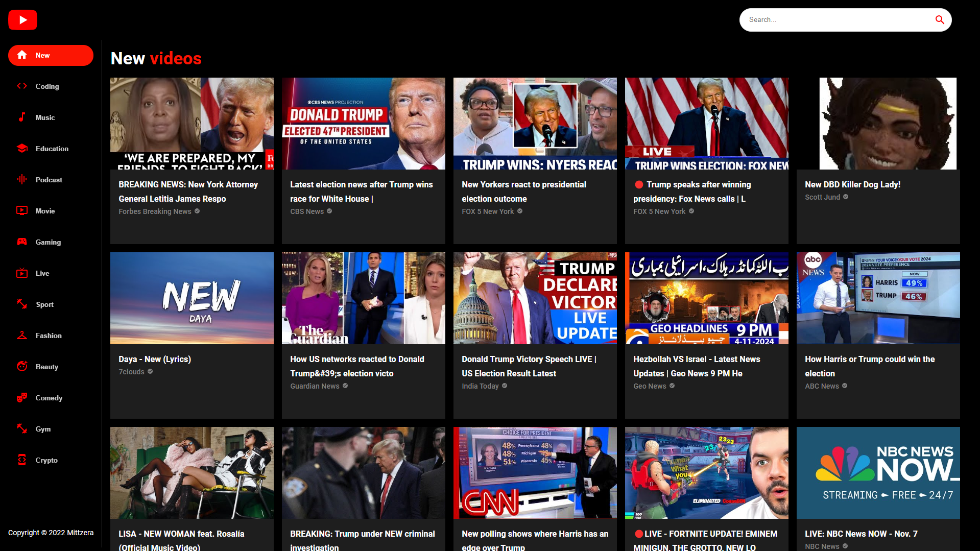Click verified badge next to India Today
Image resolution: width=980 pixels, height=551 pixels.
pos(505,386)
